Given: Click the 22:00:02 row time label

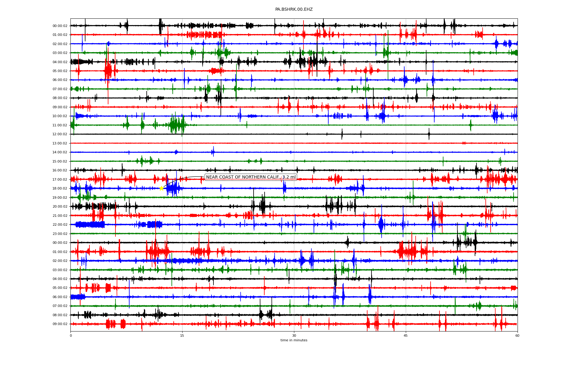Looking at the screenshot, I should 60,225.
